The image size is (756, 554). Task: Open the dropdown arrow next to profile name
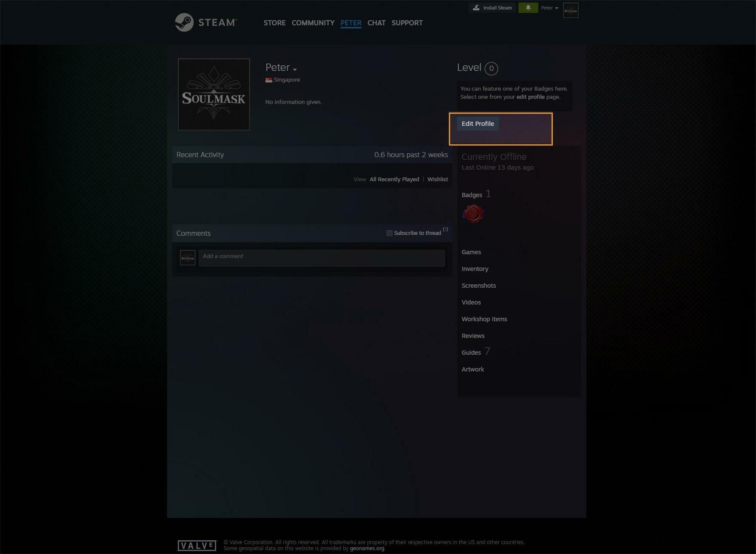(295, 69)
